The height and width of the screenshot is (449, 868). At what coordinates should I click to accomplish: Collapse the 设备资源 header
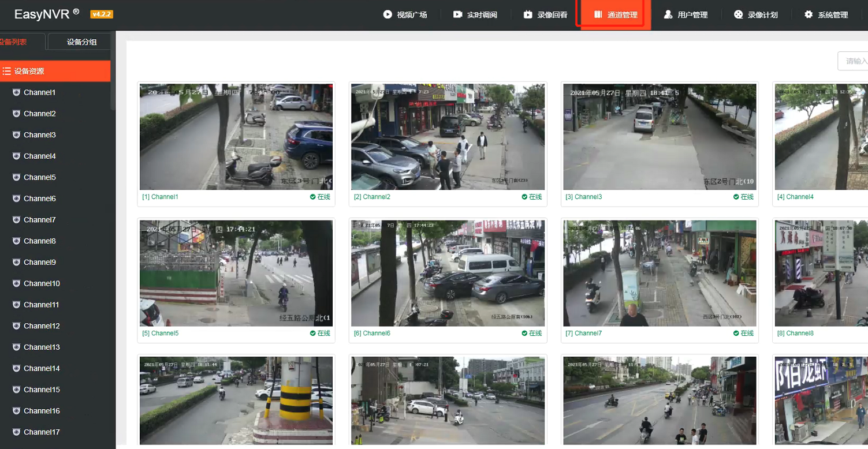coord(55,71)
